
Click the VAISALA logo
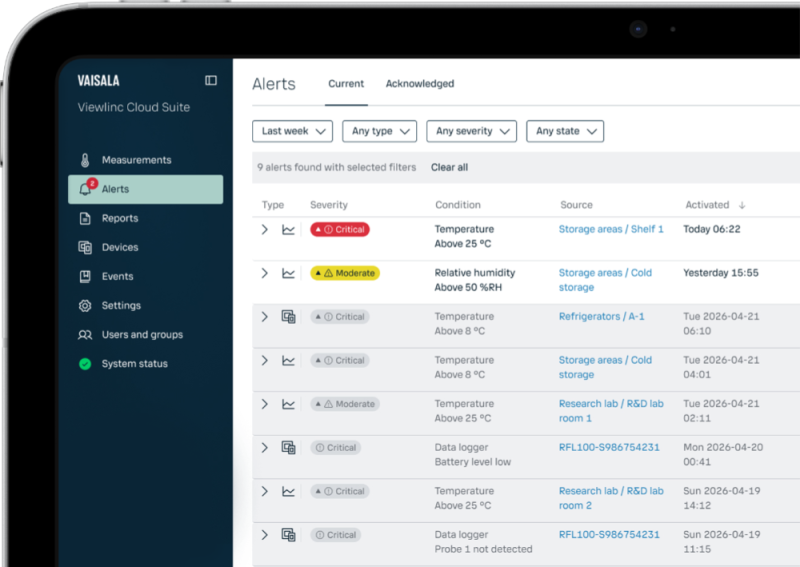click(x=98, y=81)
